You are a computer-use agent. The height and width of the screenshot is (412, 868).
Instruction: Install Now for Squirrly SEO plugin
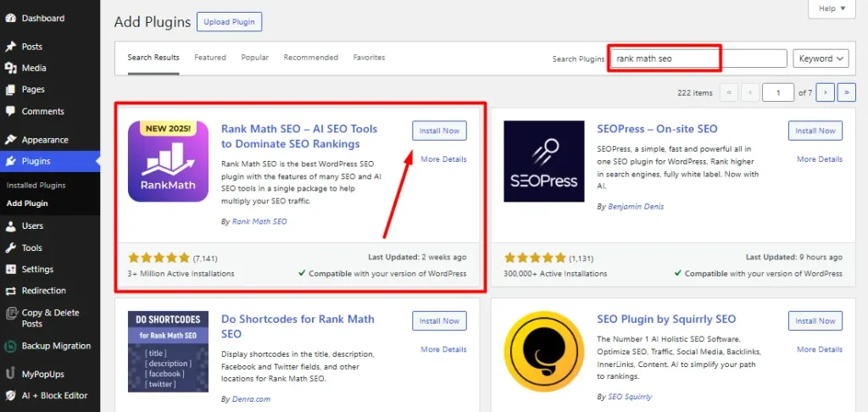[x=815, y=320]
